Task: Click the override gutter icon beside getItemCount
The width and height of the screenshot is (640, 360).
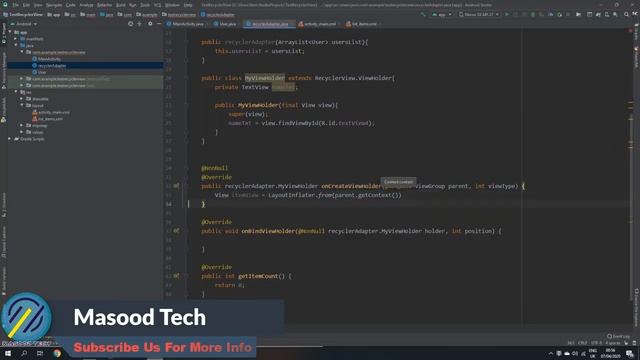Action: (176, 276)
